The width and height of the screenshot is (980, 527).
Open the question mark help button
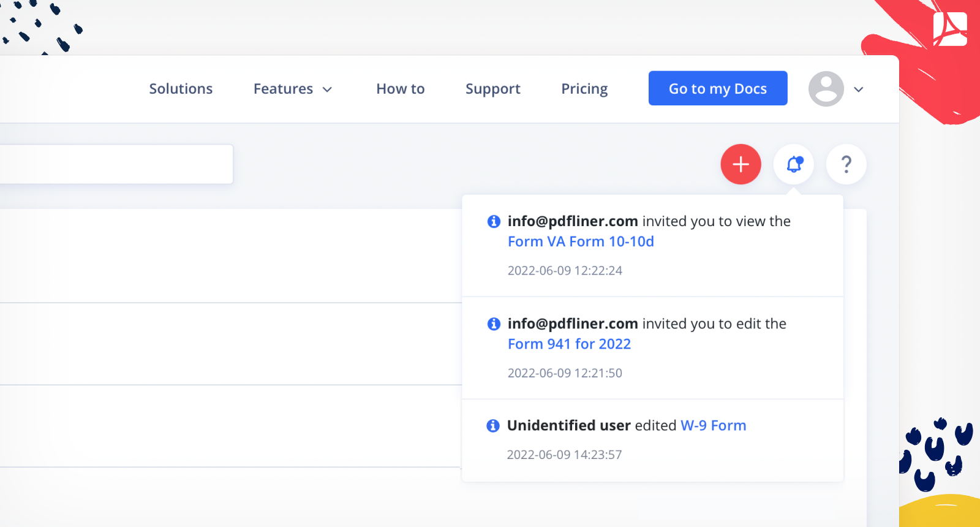(x=846, y=164)
